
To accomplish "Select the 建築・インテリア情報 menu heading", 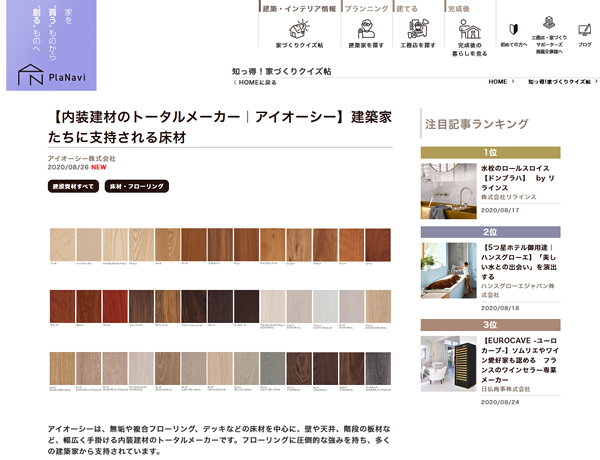I will [x=299, y=8].
